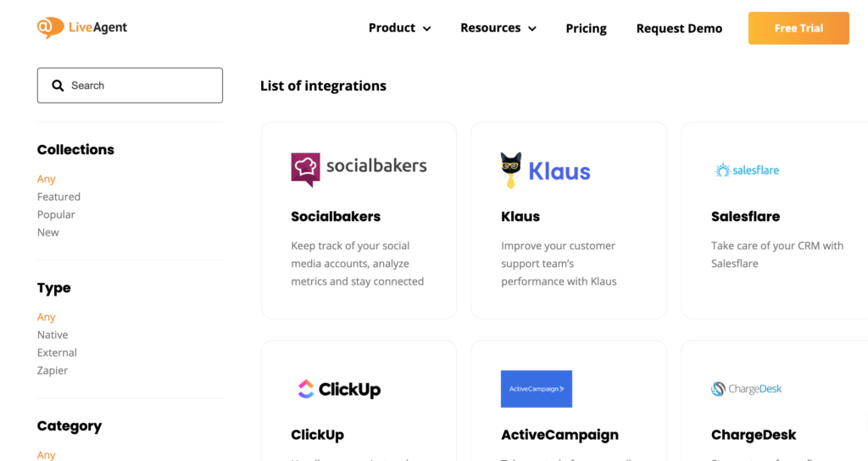The width and height of the screenshot is (868, 461).
Task: Click the Free Trial button
Action: [x=798, y=28]
